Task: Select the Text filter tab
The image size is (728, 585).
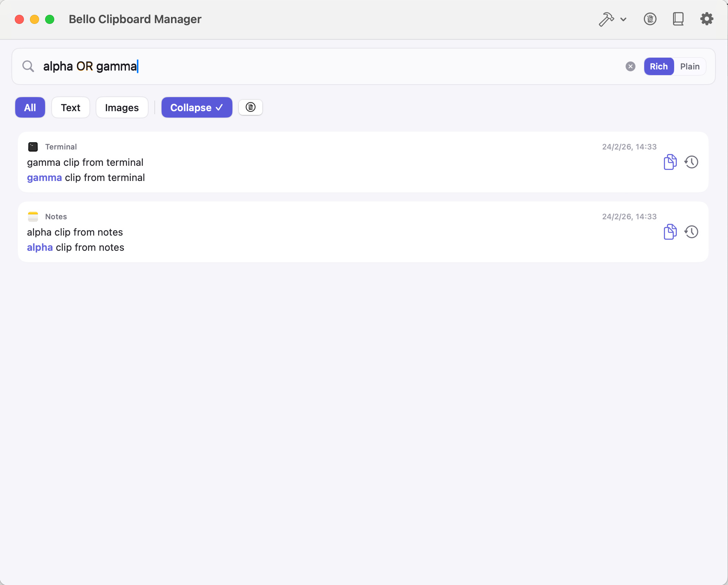Action: 71,107
